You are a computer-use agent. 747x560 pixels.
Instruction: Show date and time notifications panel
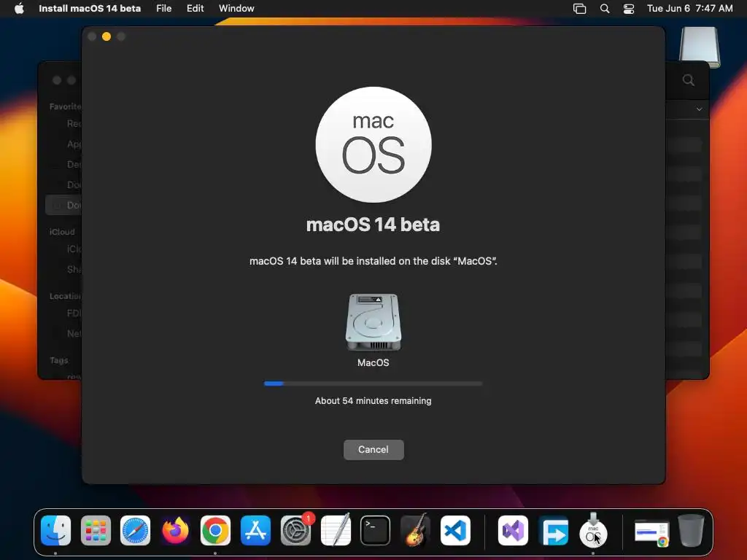click(x=689, y=9)
